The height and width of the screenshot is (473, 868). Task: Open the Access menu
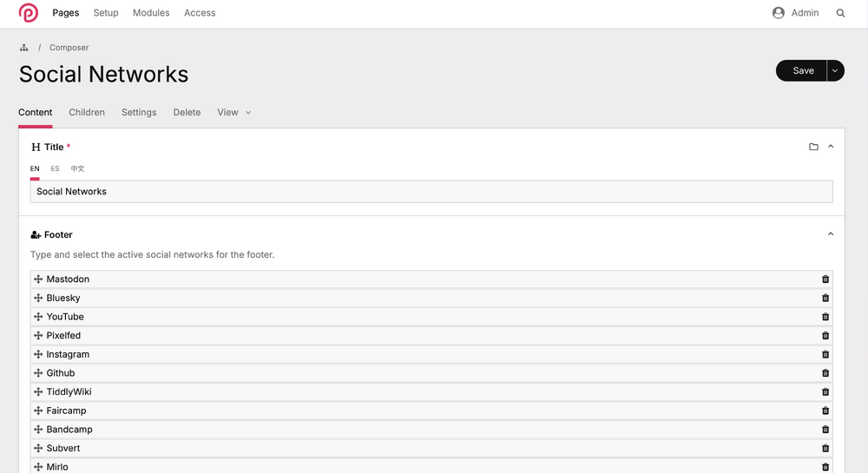(200, 13)
